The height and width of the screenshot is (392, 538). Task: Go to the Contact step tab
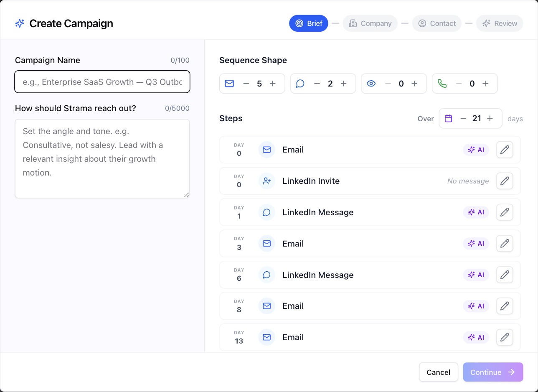(x=437, y=23)
